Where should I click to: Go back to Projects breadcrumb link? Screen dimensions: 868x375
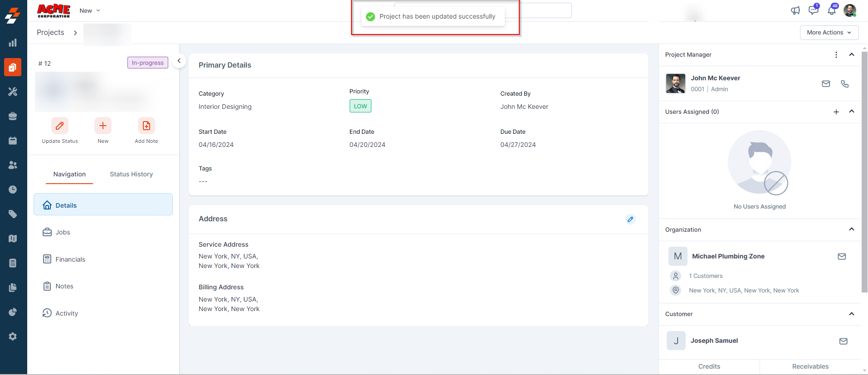pos(50,33)
